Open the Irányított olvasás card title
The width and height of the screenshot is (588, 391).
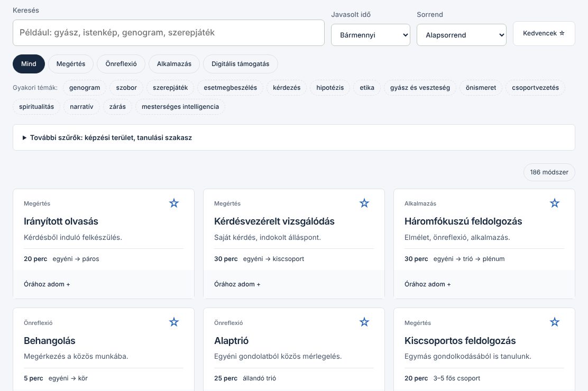pyautogui.click(x=61, y=221)
